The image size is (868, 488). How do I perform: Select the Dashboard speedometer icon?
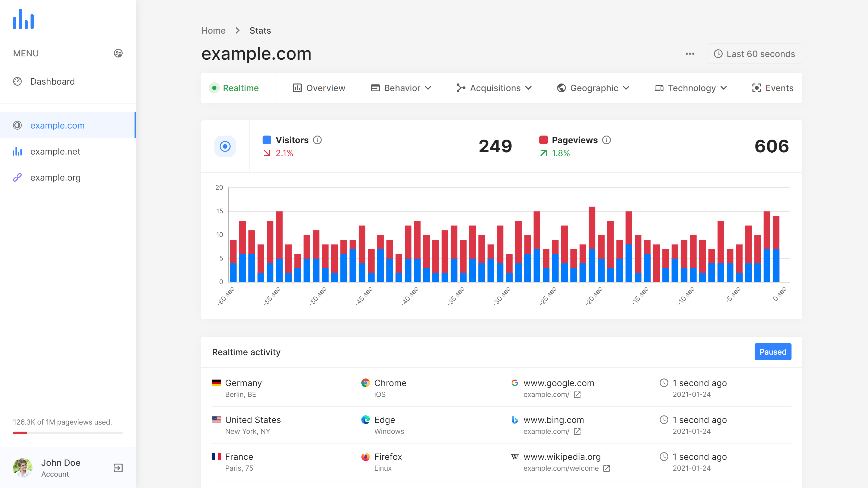(x=18, y=81)
